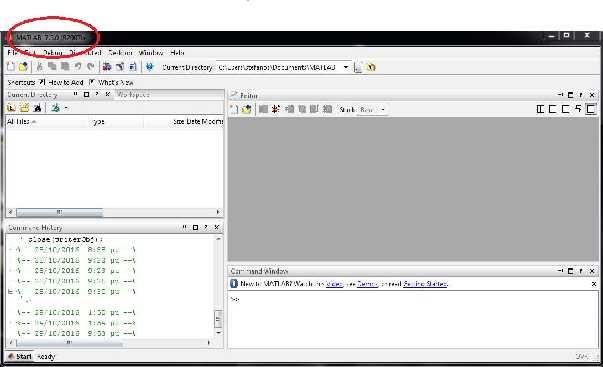Create new folder in Current Directory panel
Image resolution: width=603 pixels, height=367 pixels.
(x=24, y=108)
